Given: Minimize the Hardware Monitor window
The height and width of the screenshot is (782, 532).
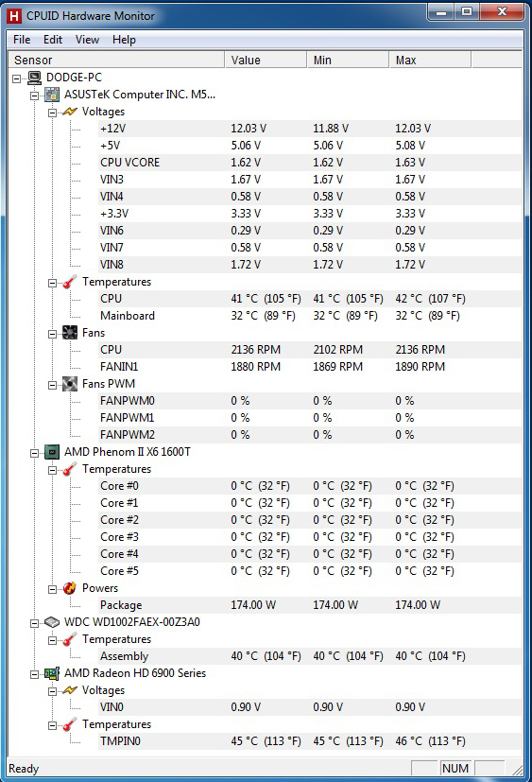Looking at the screenshot, I should pos(441,11).
